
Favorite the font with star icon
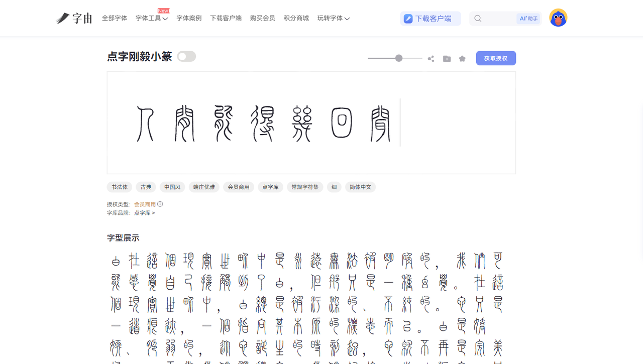click(x=462, y=59)
